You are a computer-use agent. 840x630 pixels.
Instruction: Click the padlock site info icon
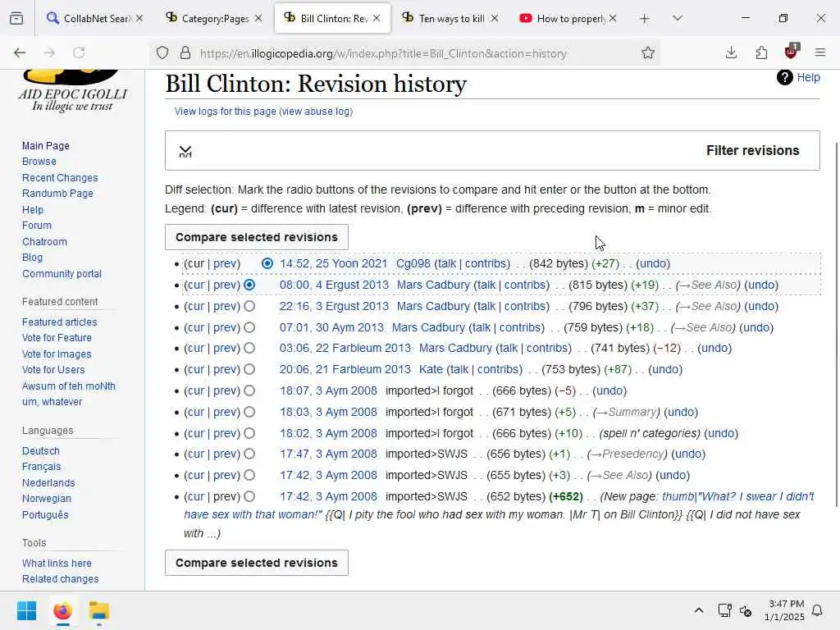click(x=185, y=53)
